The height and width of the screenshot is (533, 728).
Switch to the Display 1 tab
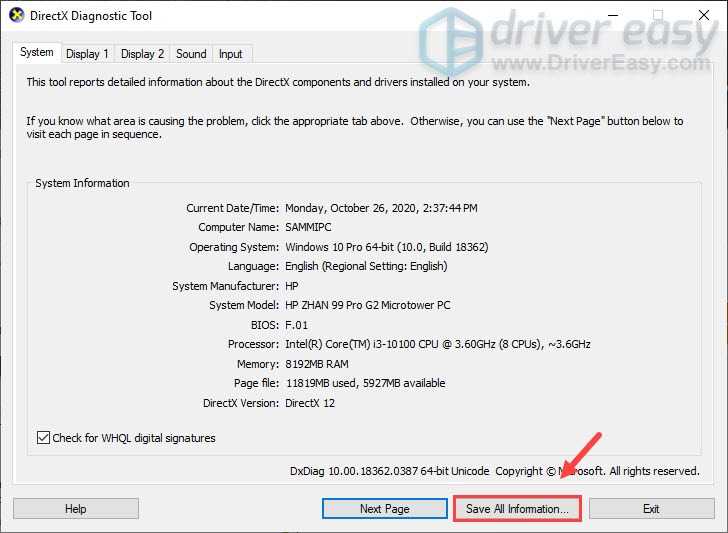tap(87, 54)
